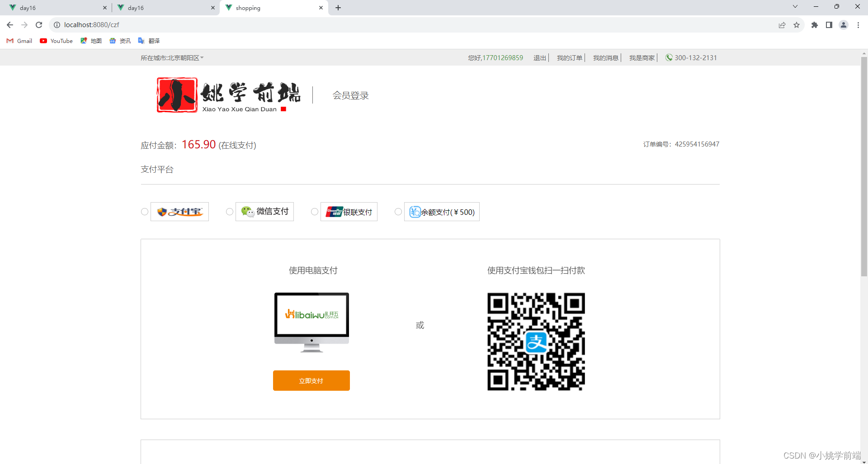Open the Chrome three-dot menu
This screenshot has width=868, height=464.
point(858,25)
